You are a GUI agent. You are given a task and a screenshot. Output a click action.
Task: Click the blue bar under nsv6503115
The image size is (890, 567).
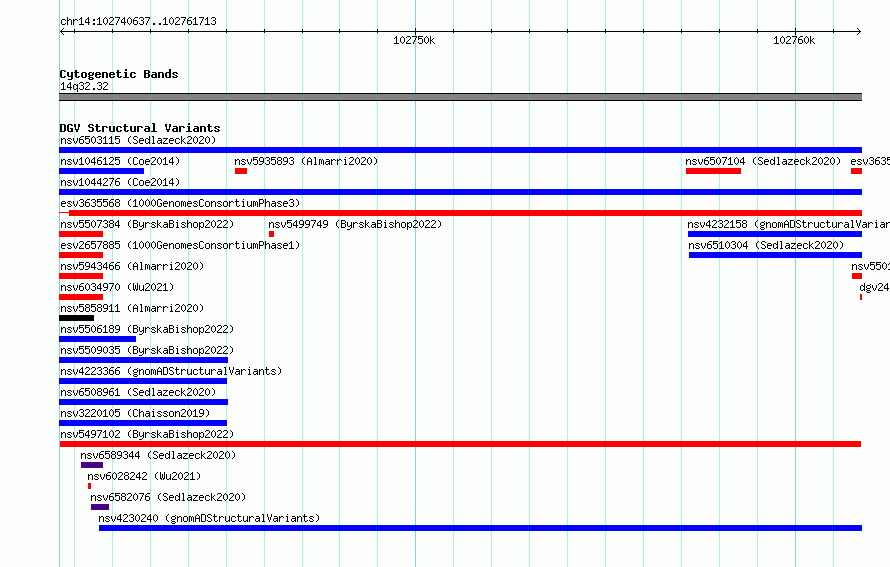pyautogui.click(x=460, y=150)
